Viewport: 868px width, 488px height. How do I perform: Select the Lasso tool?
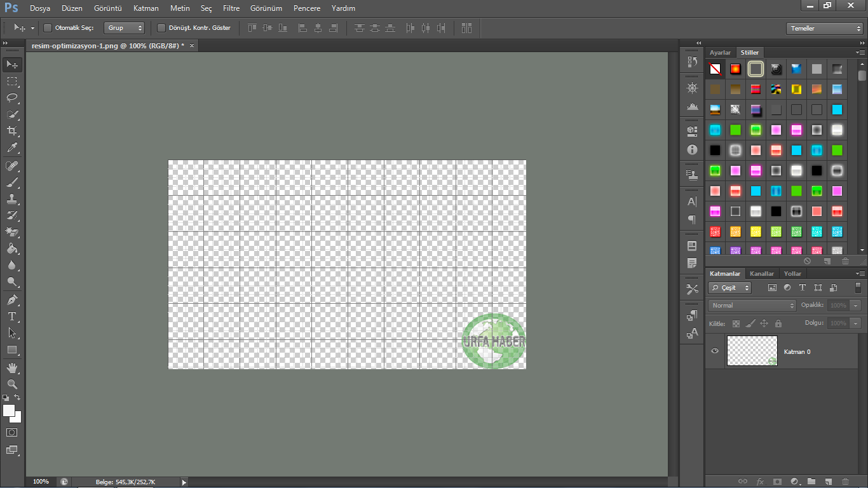[12, 98]
